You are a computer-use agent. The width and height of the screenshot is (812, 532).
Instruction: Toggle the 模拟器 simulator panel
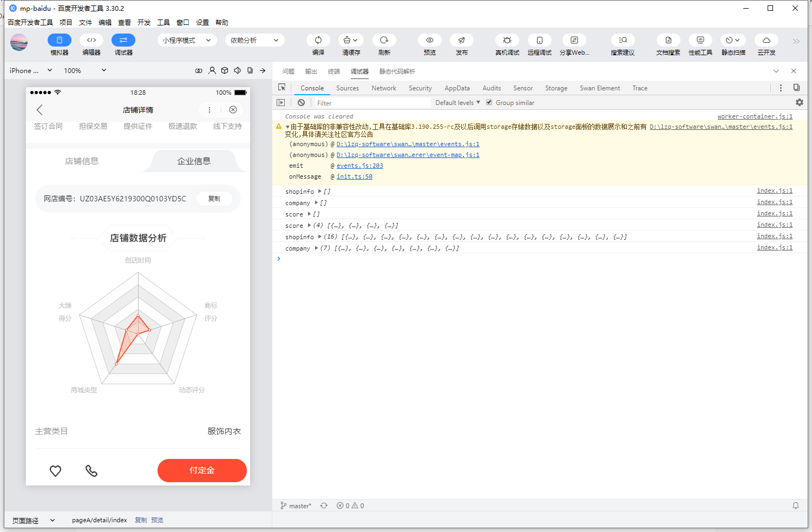click(60, 40)
